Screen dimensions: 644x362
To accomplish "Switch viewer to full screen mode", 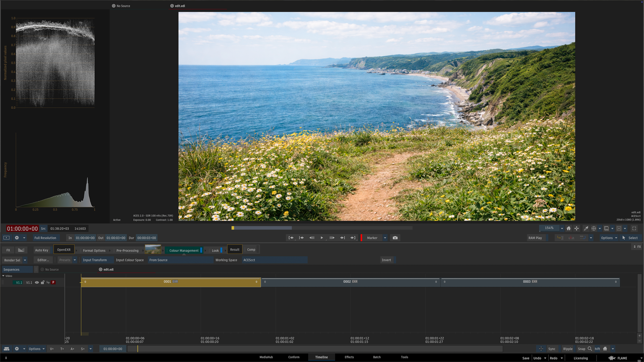I will pyautogui.click(x=634, y=228).
